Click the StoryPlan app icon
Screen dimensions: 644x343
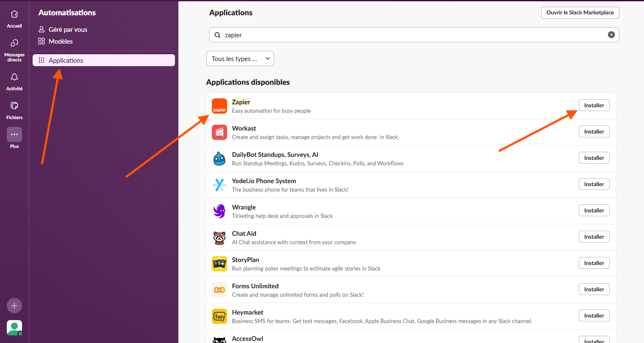[219, 264]
